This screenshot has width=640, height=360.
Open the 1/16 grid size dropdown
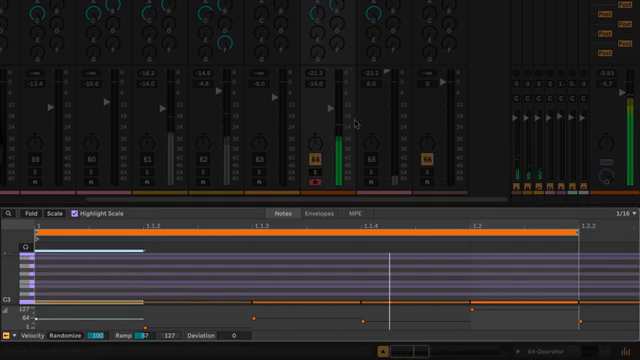click(626, 213)
